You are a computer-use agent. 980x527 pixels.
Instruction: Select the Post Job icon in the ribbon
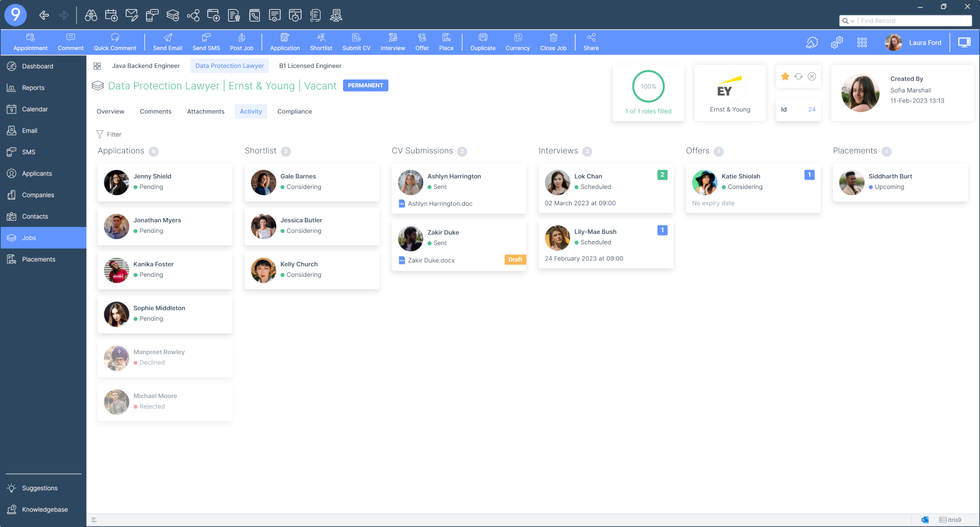[241, 41]
